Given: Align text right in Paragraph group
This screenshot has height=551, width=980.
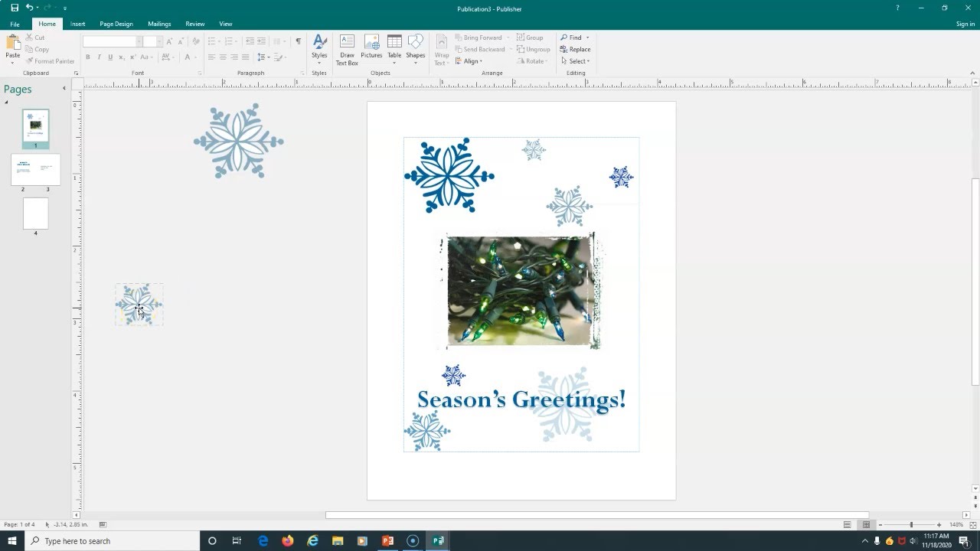Looking at the screenshot, I should 234,57.
